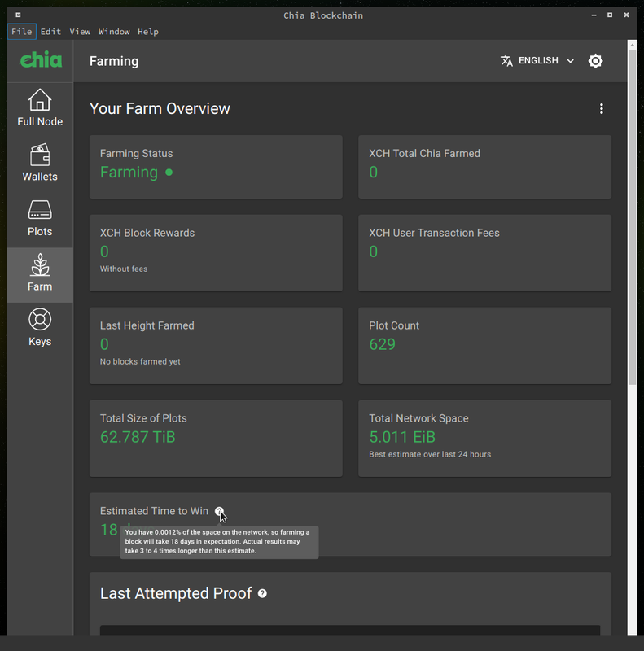Click the vertical scrollbar thumb

point(632,216)
